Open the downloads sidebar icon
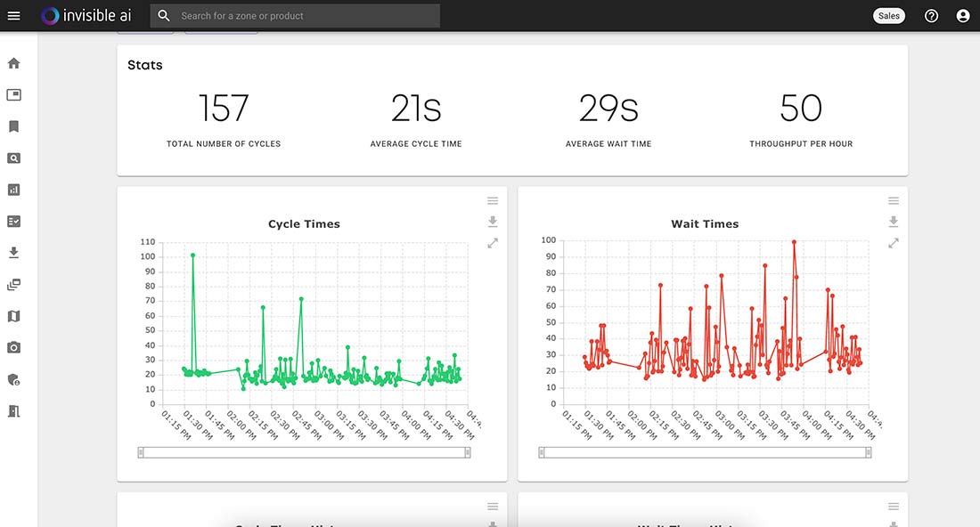 tap(13, 252)
